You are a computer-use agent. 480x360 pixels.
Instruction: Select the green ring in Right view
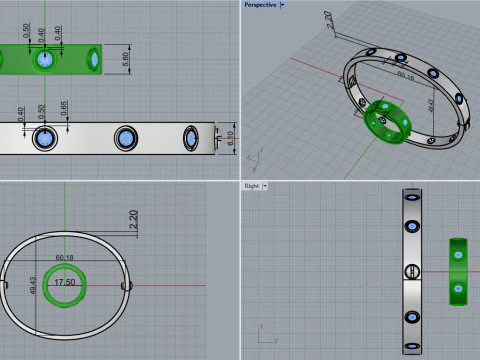(458, 272)
